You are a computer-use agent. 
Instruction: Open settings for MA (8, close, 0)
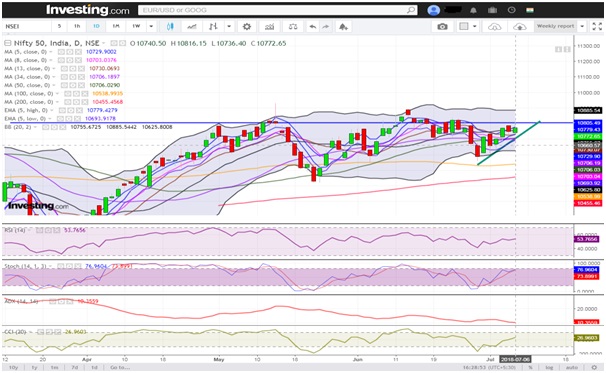(70, 60)
